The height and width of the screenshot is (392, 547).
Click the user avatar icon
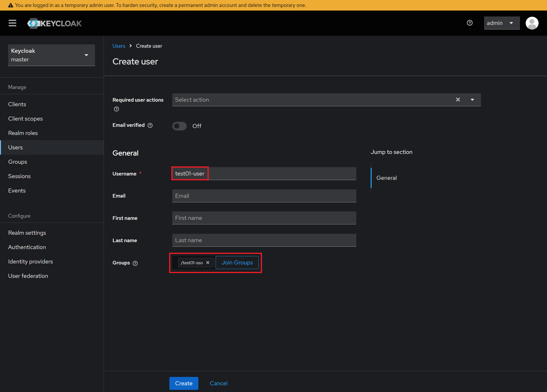532,23
